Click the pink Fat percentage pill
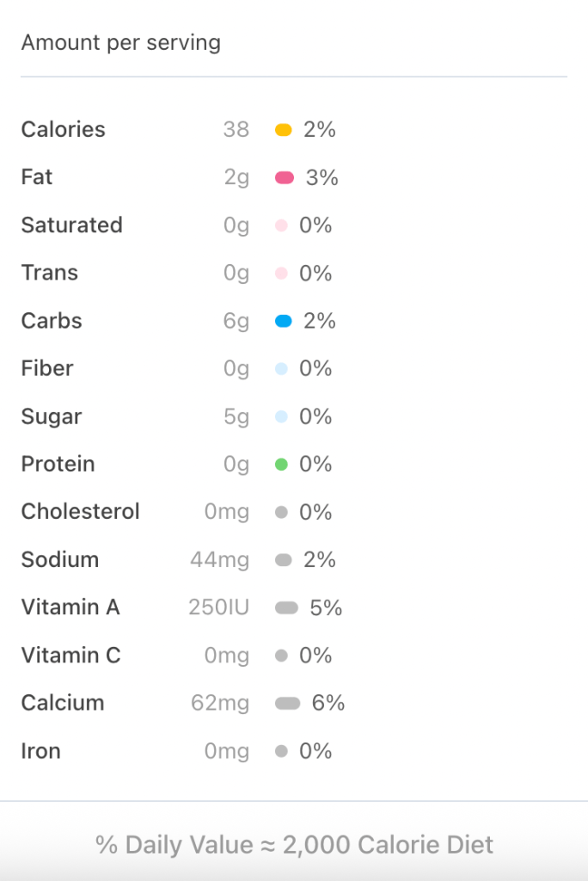The width and height of the screenshot is (588, 881). [285, 178]
